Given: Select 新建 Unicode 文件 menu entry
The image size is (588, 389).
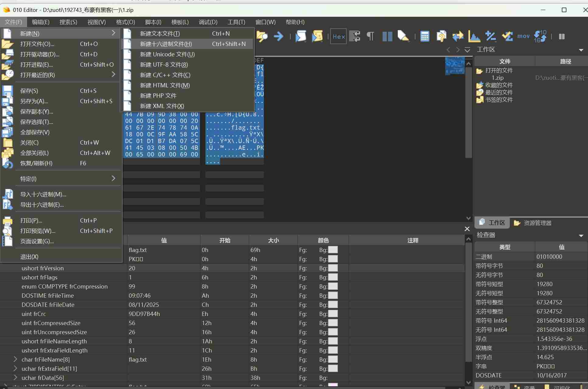Looking at the screenshot, I should pos(167,54).
